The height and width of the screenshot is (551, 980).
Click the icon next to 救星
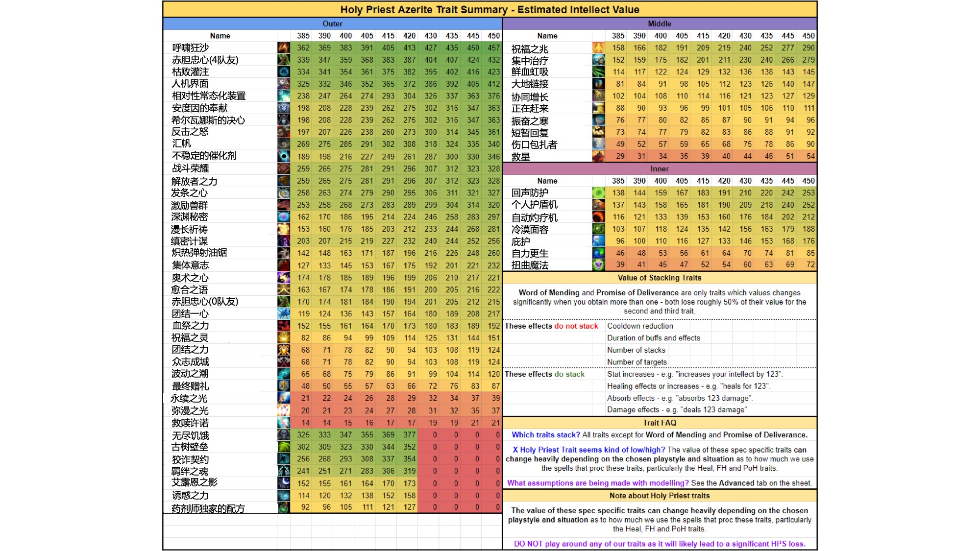[x=598, y=157]
